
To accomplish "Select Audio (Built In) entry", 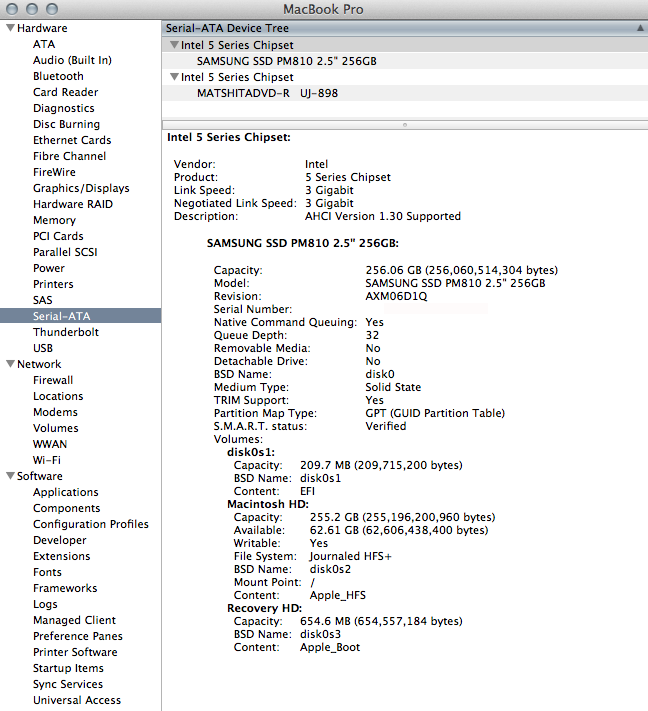I will click(72, 60).
